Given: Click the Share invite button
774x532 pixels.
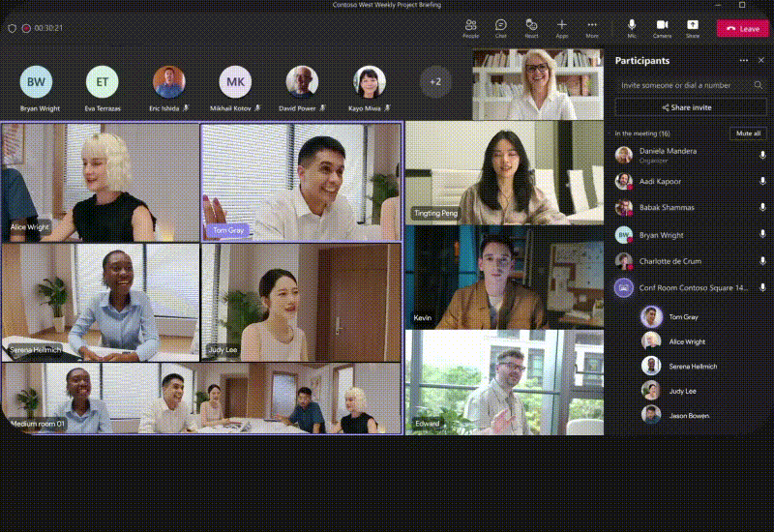Looking at the screenshot, I should (690, 107).
